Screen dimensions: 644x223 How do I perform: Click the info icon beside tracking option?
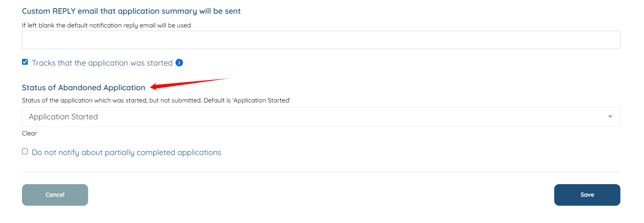(179, 63)
